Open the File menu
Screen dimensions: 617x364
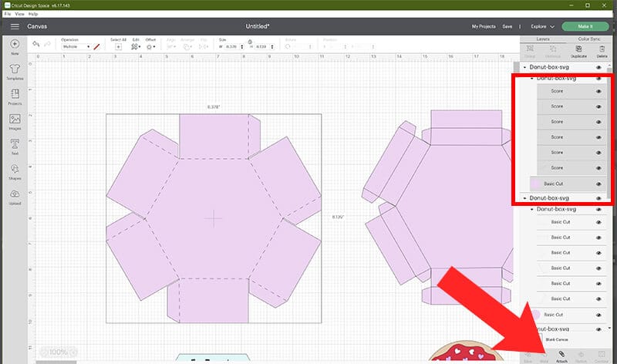(x=8, y=14)
